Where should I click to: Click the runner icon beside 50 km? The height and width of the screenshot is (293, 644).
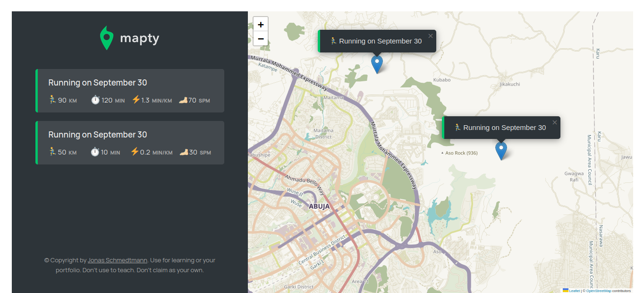point(52,152)
